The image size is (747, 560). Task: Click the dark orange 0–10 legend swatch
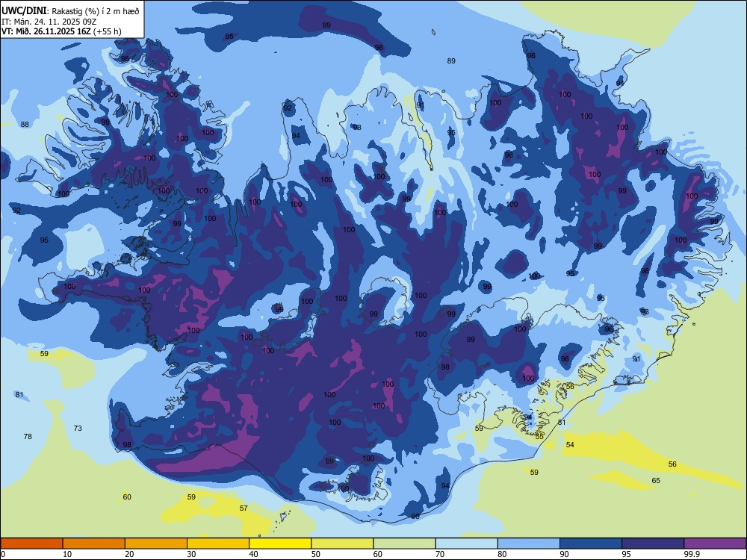click(x=31, y=544)
